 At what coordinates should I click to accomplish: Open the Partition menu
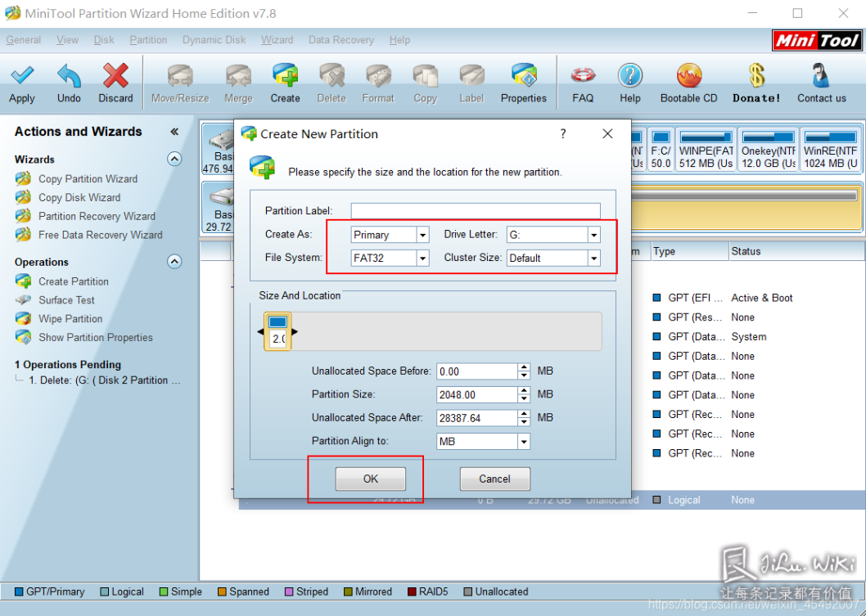pos(148,40)
